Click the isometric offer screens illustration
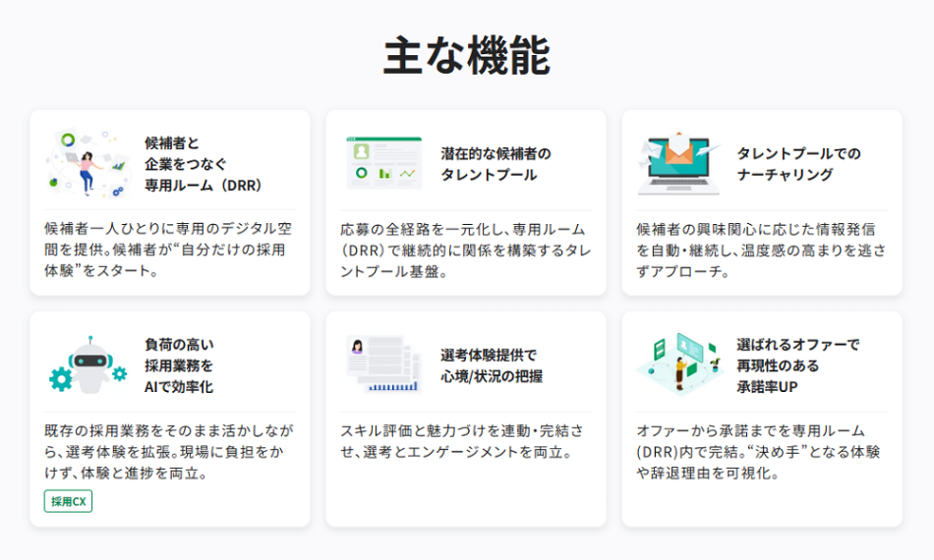Screen dimensions: 934x560 click(x=679, y=362)
